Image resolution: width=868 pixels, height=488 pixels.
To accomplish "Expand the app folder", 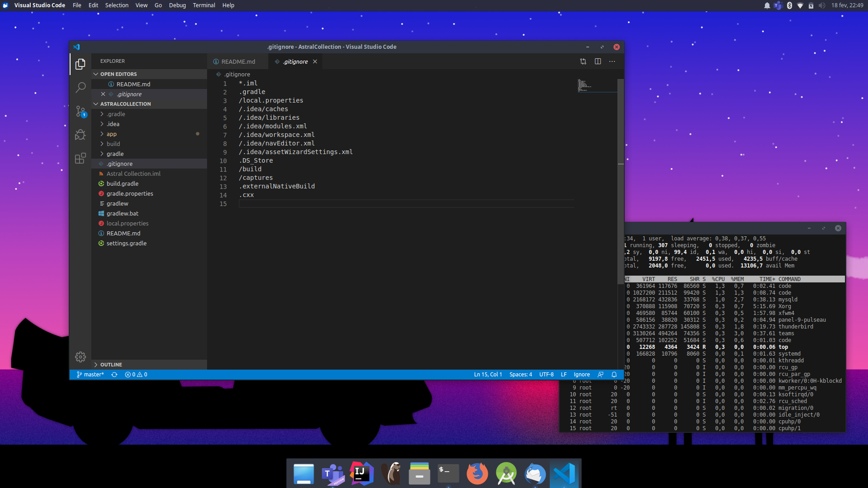I will [149, 134].
